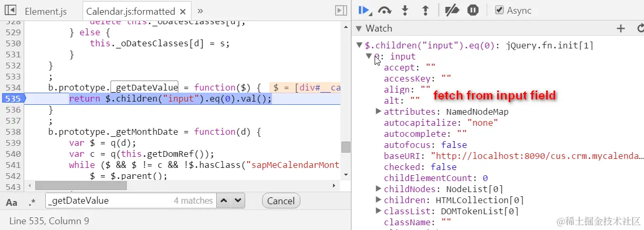Click line number 538 in the gutter
This screenshot has height=230, width=644.
(14, 132)
